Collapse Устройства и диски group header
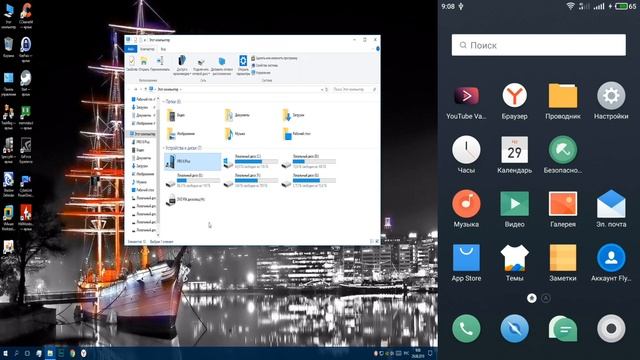 [x=182, y=148]
